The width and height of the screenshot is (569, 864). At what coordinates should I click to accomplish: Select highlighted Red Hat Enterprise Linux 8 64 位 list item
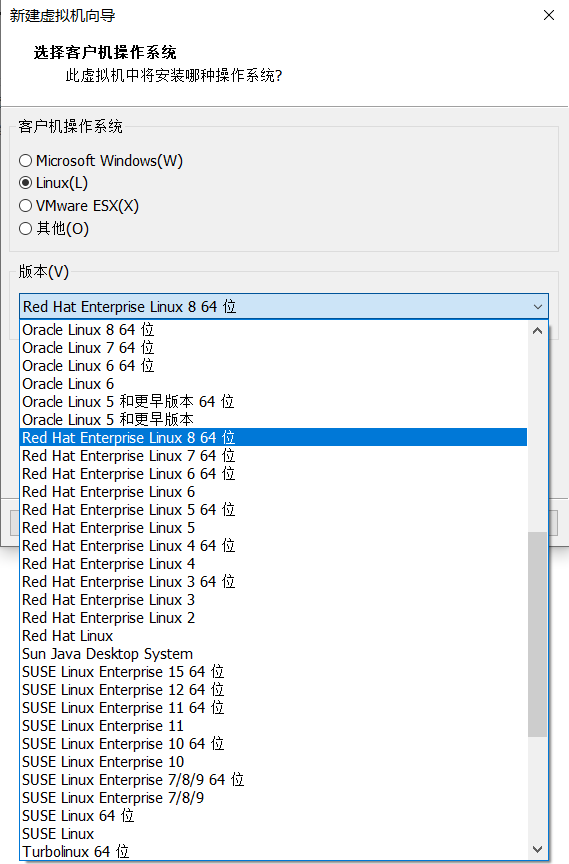[x=273, y=438]
